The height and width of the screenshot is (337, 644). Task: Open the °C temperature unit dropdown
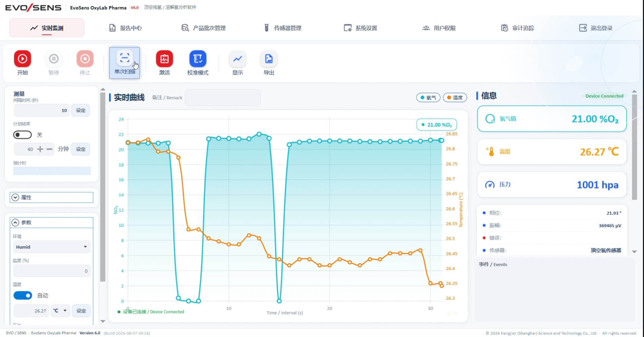pos(60,311)
